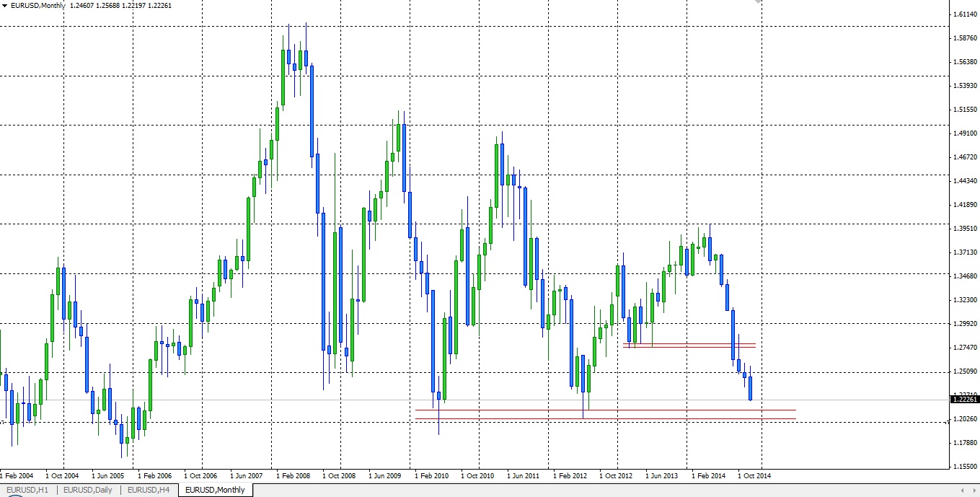This screenshot has height=497, width=980.
Task: Click the gray chart shift marker
Action: (758, 2)
